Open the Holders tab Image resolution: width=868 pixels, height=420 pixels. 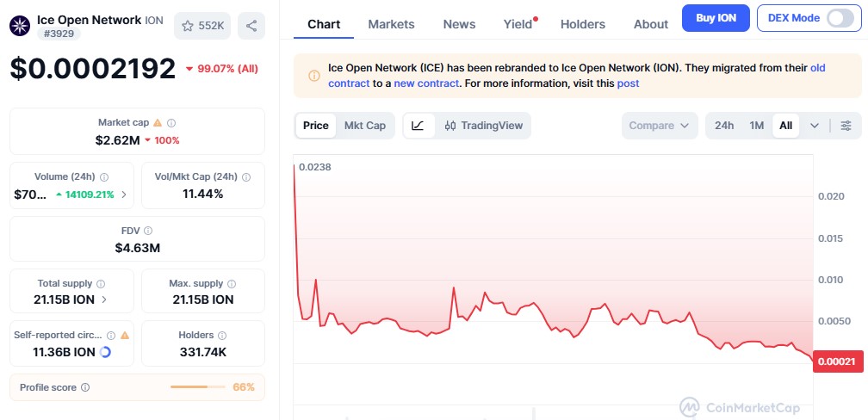click(x=583, y=24)
